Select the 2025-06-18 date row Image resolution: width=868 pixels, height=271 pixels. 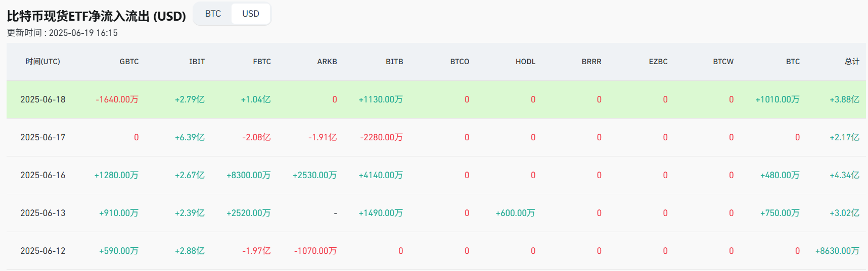point(43,99)
